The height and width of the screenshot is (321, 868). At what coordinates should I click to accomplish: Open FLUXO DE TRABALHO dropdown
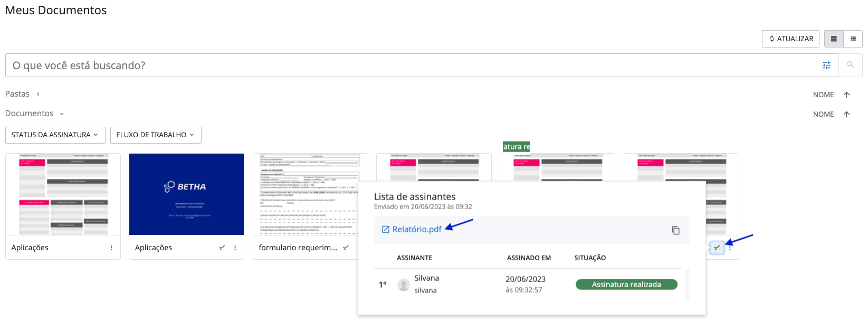[156, 135]
